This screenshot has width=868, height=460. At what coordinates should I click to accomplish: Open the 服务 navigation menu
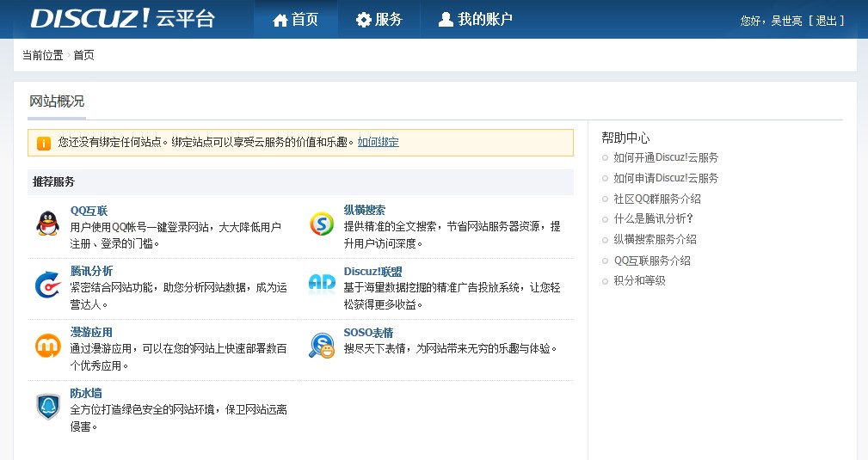click(379, 20)
